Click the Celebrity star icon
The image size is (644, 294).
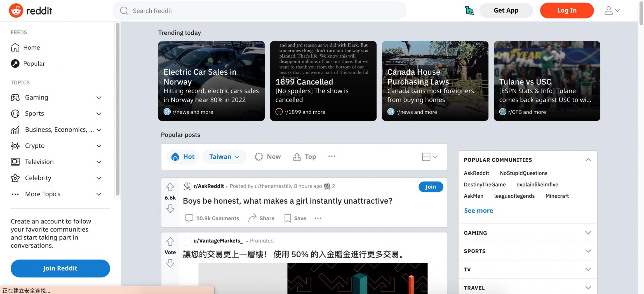[15, 178]
